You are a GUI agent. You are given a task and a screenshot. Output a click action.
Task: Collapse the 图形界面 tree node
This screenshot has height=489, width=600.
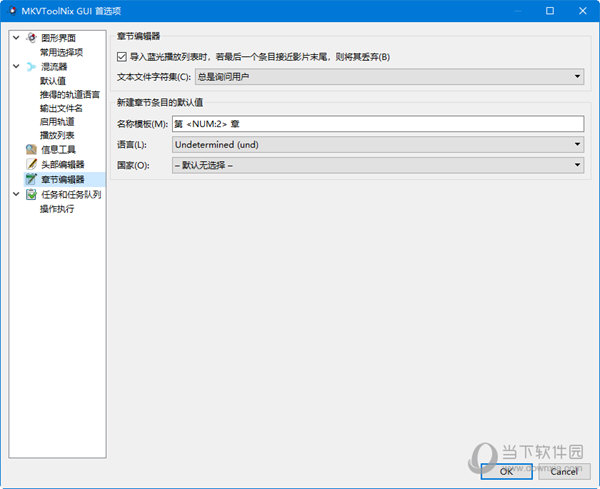(x=16, y=37)
